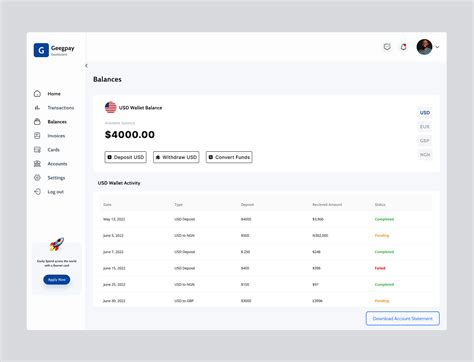This screenshot has height=362, width=474.
Task: Open Invoices from the sidebar
Action: tap(56, 136)
